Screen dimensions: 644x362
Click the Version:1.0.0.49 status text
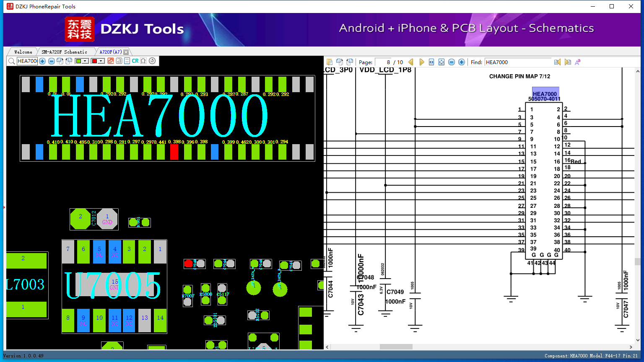point(23,356)
